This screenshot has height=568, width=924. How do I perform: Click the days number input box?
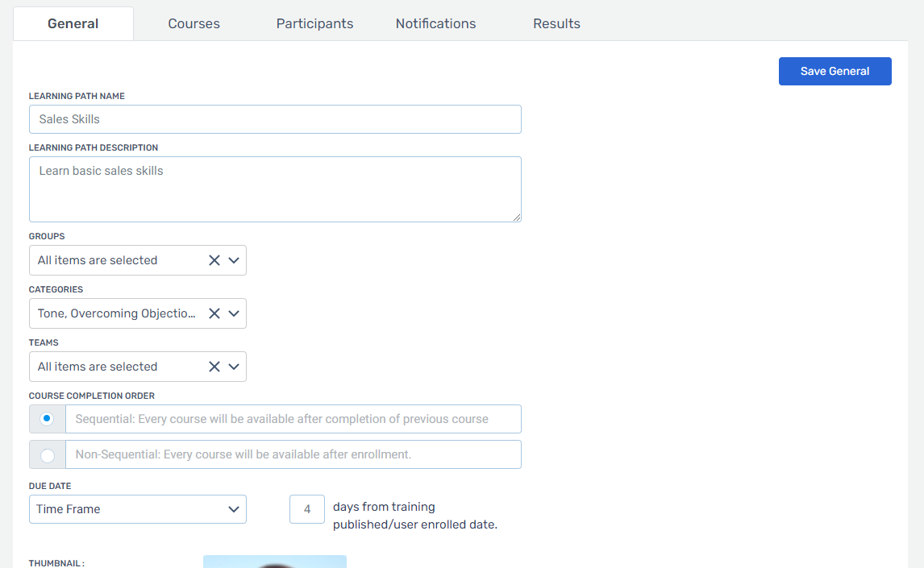(307, 509)
